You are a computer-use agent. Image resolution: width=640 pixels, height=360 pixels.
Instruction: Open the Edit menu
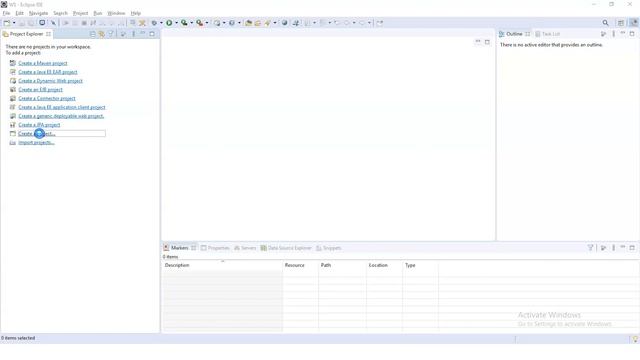click(19, 13)
